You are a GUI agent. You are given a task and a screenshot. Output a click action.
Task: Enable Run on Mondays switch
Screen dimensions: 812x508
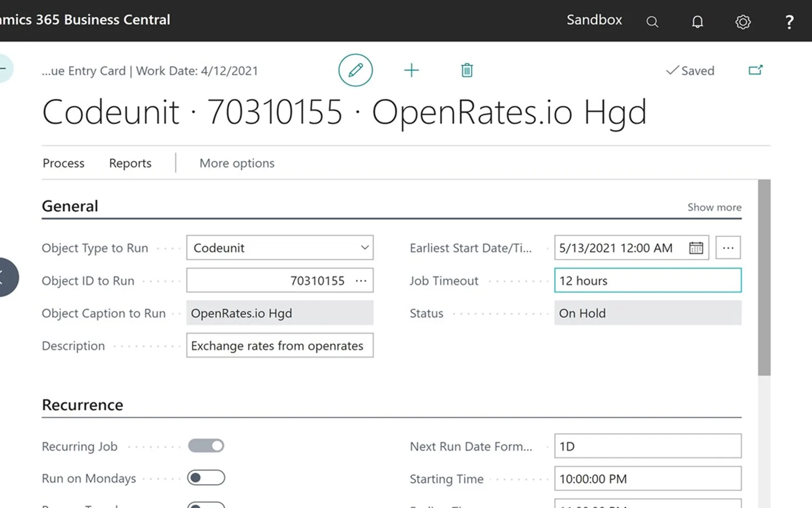(x=206, y=478)
